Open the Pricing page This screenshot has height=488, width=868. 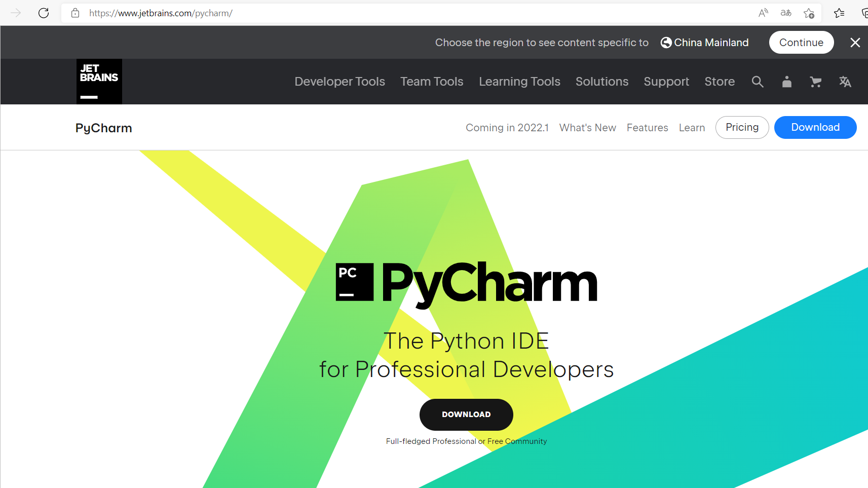[742, 127]
